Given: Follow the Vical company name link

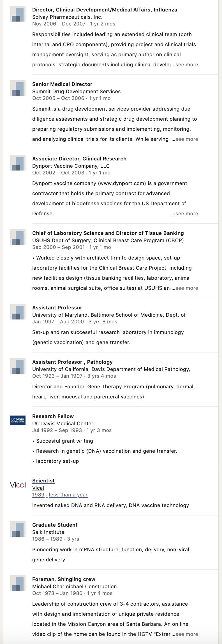Looking at the screenshot, I should point(38,488).
